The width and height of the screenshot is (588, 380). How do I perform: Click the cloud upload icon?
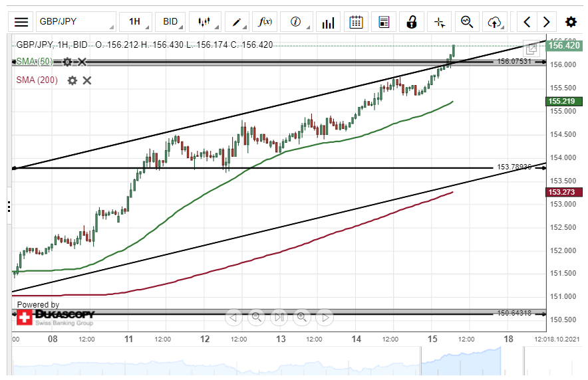(494, 22)
